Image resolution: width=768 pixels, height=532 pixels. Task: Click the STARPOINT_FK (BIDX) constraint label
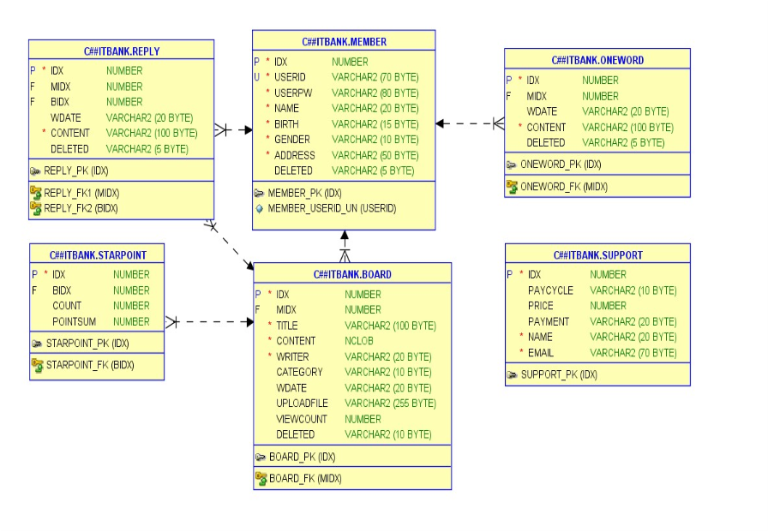tap(90, 365)
